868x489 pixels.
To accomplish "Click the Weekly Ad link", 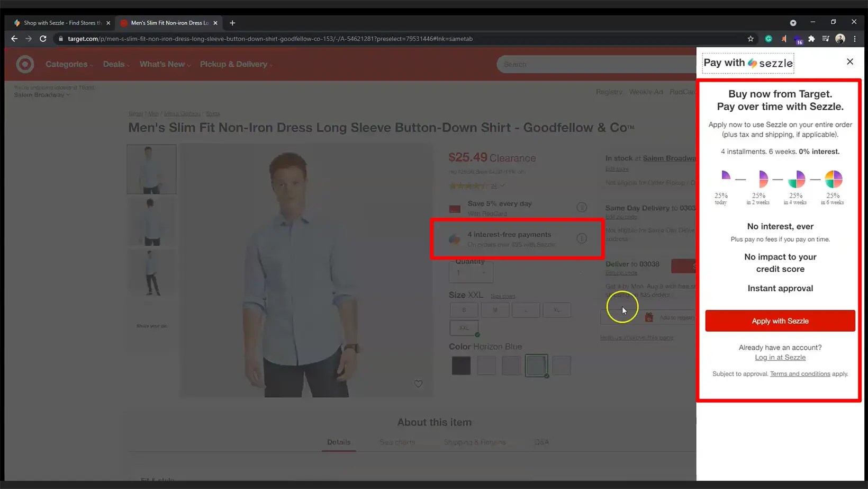I will pyautogui.click(x=646, y=92).
